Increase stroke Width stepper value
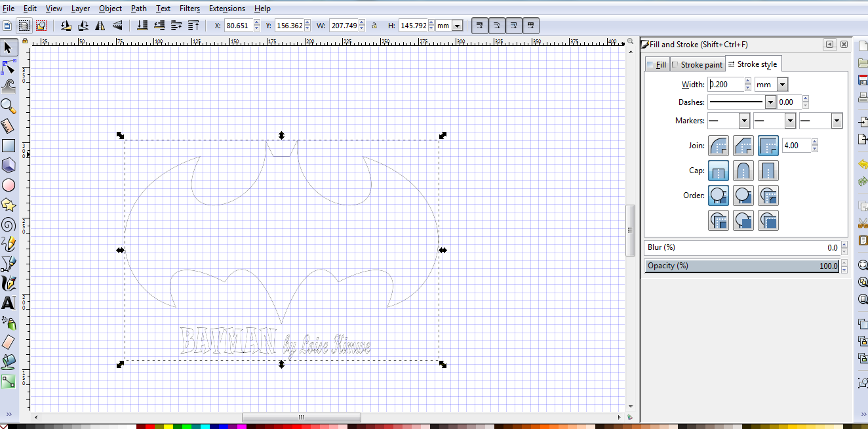 (748, 81)
